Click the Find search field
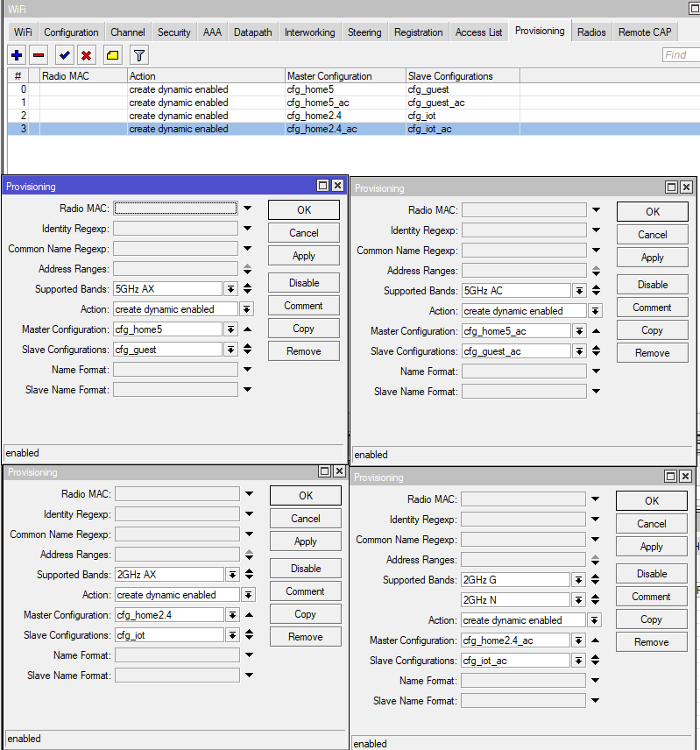 [681, 55]
